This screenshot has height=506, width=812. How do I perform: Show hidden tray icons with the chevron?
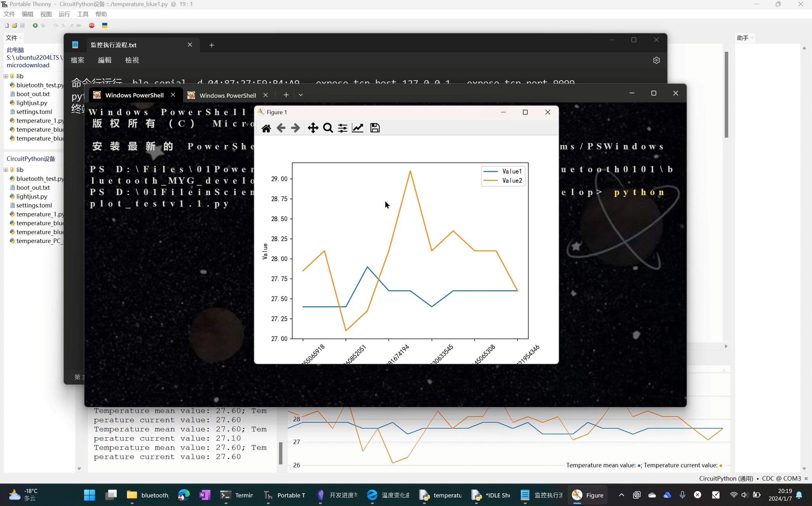[621, 495]
